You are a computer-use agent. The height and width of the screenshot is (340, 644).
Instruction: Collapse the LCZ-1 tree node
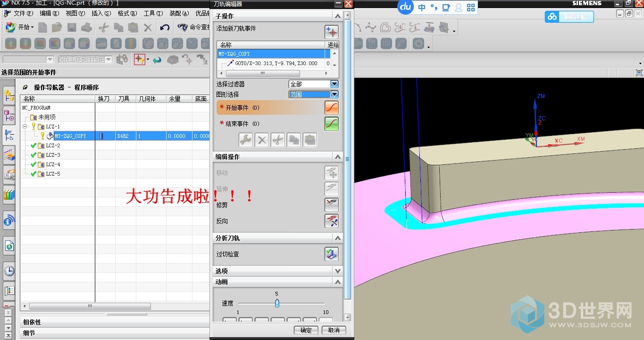[25, 127]
